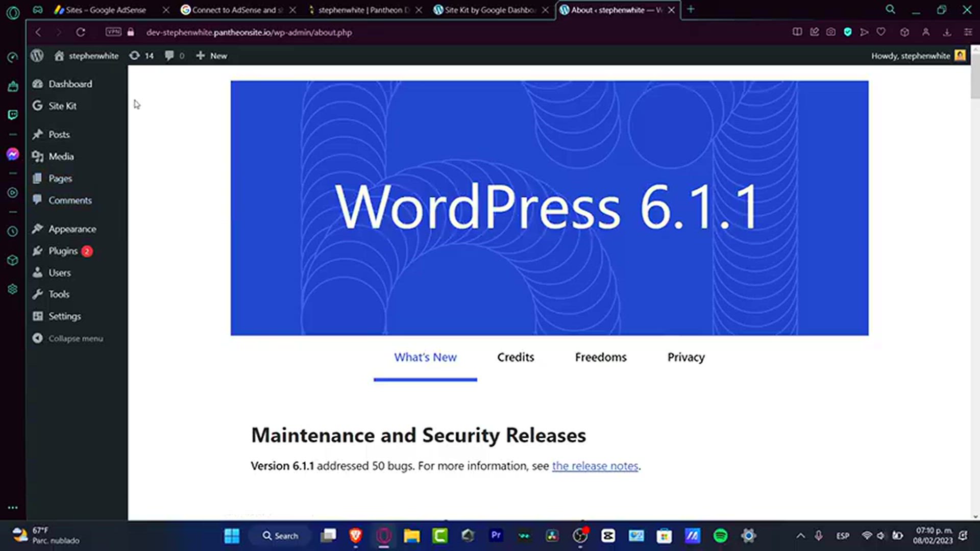Bookmark page with the heart icon
This screenshot has width=980, height=551.
tap(881, 32)
